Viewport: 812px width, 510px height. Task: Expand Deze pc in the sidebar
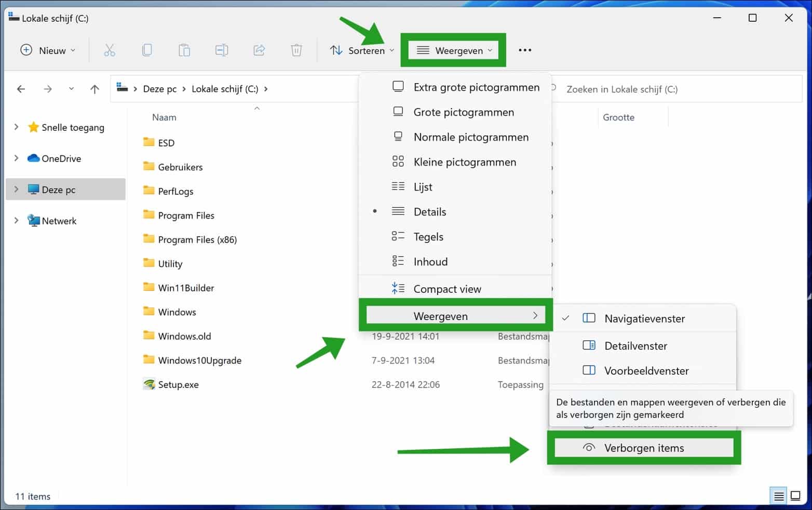click(x=17, y=189)
